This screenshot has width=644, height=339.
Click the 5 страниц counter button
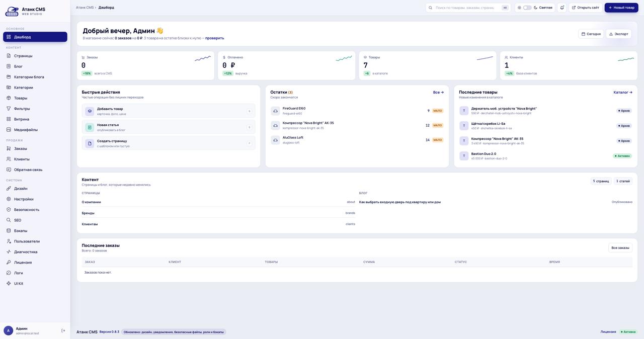(601, 181)
